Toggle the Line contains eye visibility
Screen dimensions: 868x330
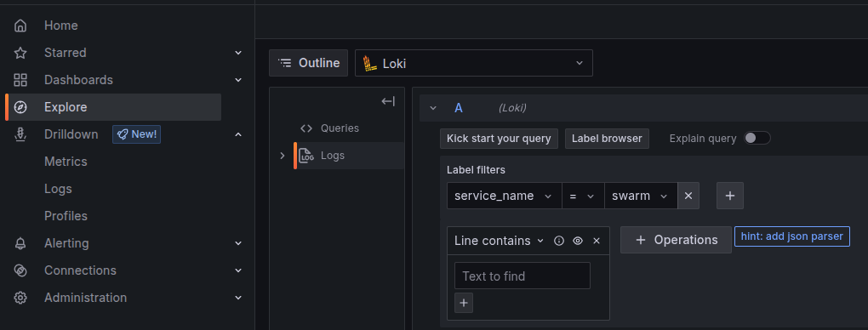pos(578,241)
